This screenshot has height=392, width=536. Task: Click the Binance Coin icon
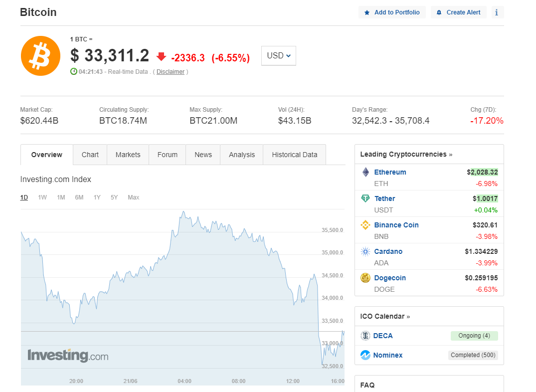pyautogui.click(x=365, y=225)
